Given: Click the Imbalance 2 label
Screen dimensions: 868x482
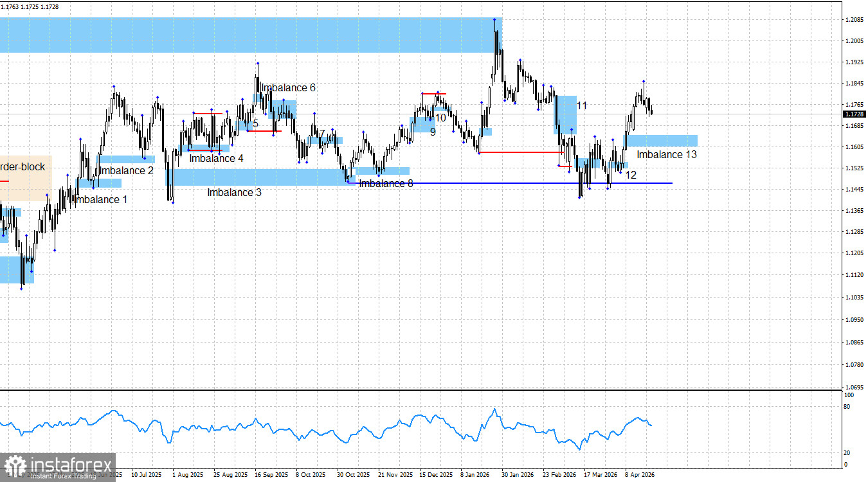Looking at the screenshot, I should click(125, 170).
